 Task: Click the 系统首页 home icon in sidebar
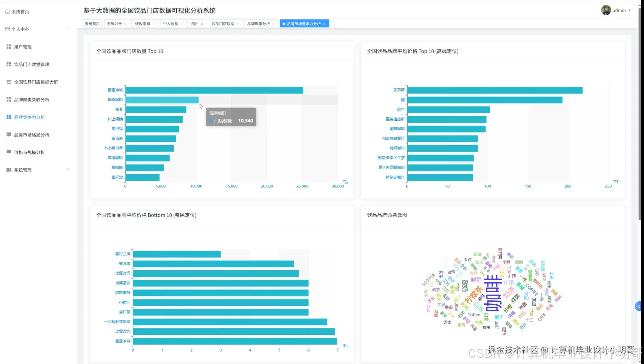pyautogui.click(x=7, y=11)
